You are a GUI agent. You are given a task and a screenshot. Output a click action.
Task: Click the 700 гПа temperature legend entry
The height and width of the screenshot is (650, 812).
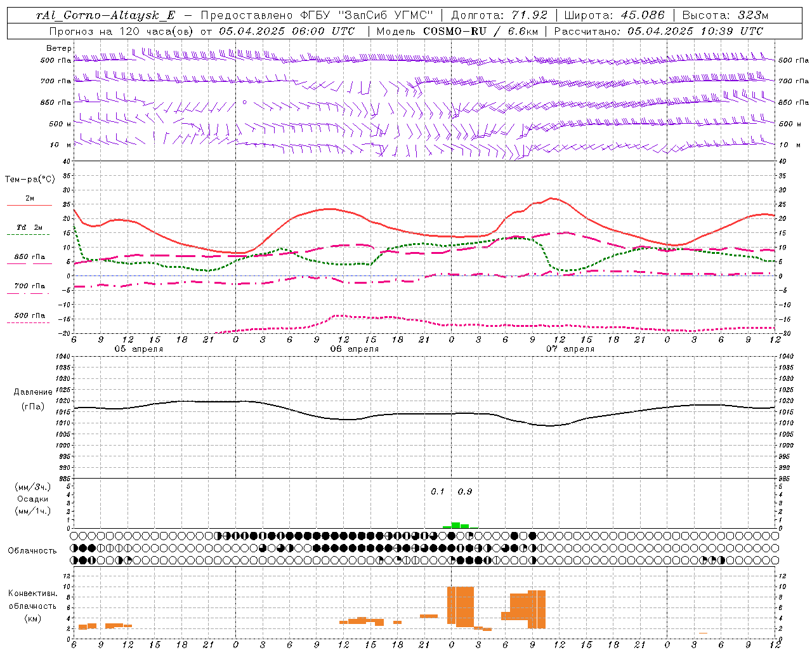tap(29, 289)
